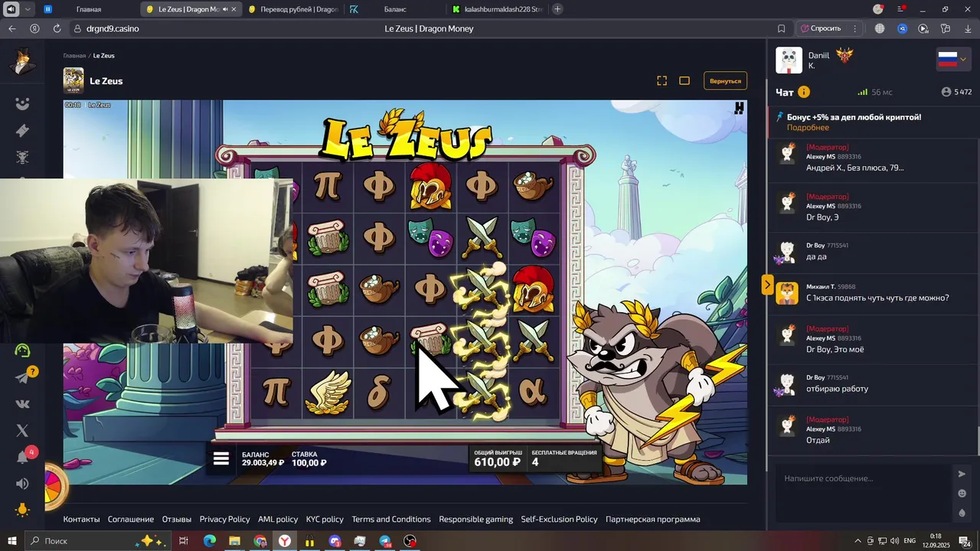Open Microsoft Edge from the taskbar
Image resolution: width=980 pixels, height=551 pixels.
[209, 541]
